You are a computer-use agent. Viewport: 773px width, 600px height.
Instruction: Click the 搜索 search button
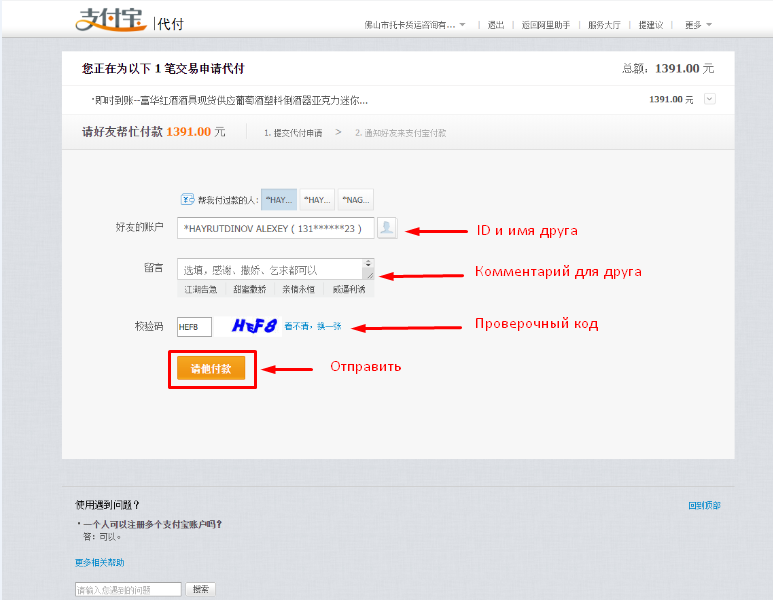pos(201,589)
